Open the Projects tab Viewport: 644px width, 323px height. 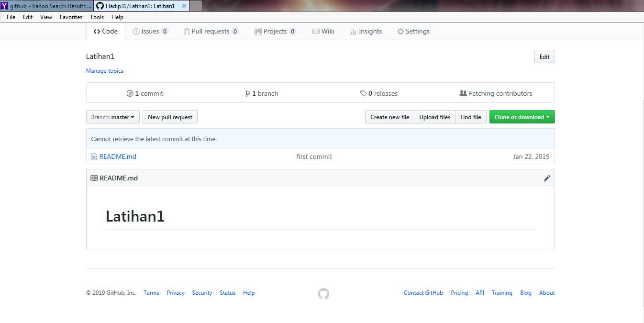tap(275, 31)
